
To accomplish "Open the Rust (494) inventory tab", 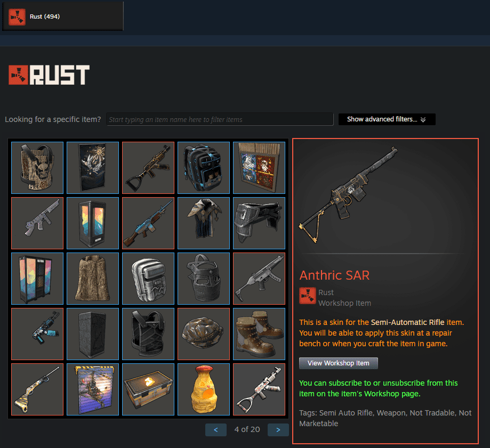I will coord(63,16).
